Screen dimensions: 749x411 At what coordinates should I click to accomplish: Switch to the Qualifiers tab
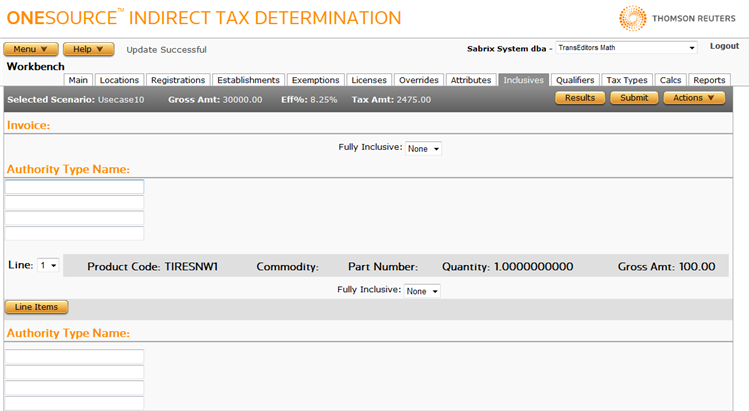pyautogui.click(x=575, y=80)
